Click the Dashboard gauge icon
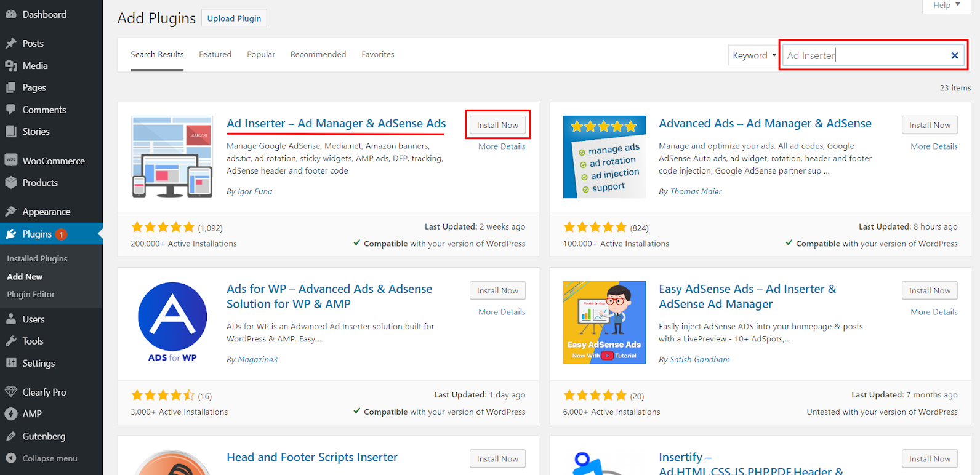The image size is (980, 475). coord(11,14)
